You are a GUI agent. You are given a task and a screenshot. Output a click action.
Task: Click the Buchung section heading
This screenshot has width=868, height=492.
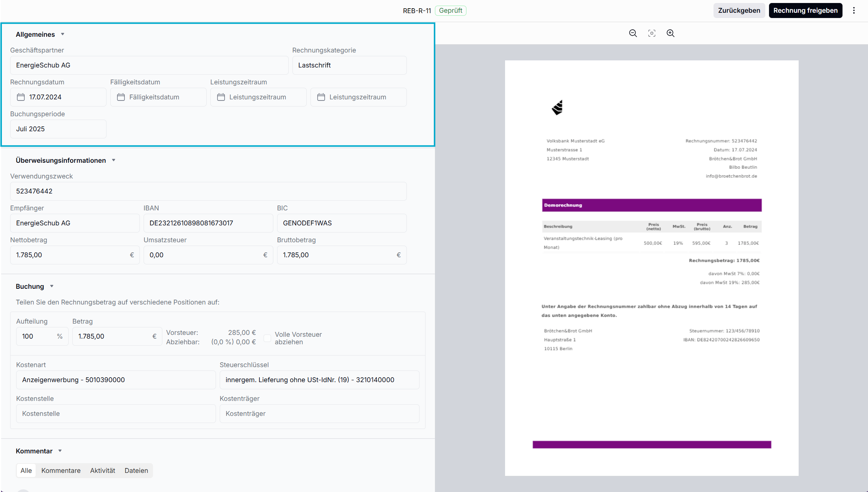pos(30,286)
